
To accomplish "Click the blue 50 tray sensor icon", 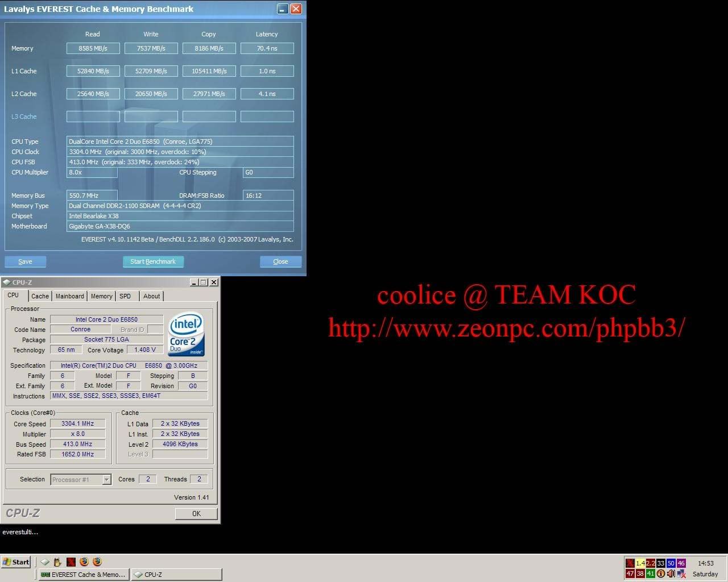I will [x=671, y=563].
